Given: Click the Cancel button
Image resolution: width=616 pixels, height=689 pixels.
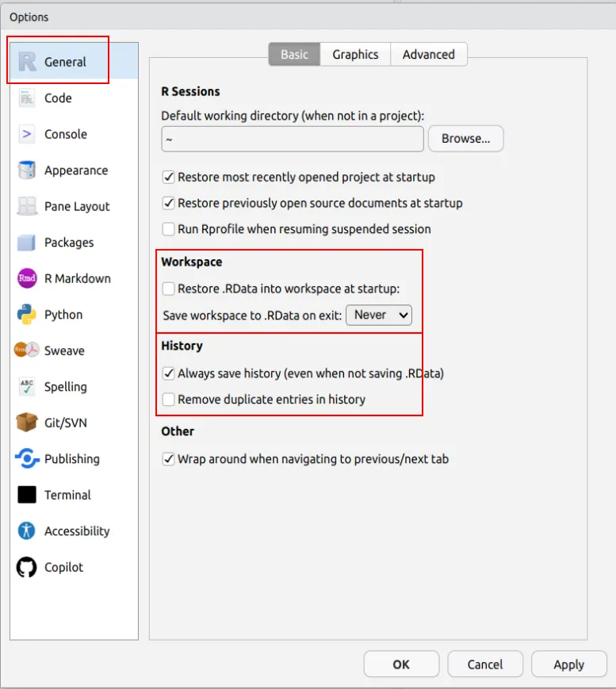Looking at the screenshot, I should [x=484, y=664].
